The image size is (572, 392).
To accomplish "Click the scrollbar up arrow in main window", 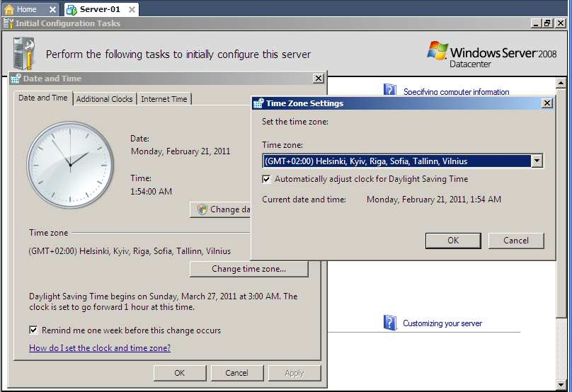I will click(561, 83).
